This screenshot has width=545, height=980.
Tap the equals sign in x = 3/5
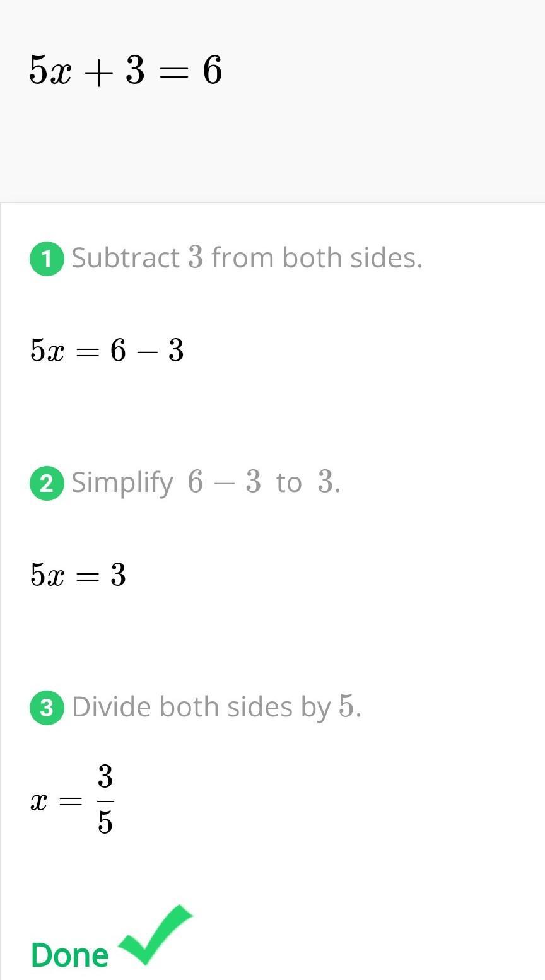70,802
